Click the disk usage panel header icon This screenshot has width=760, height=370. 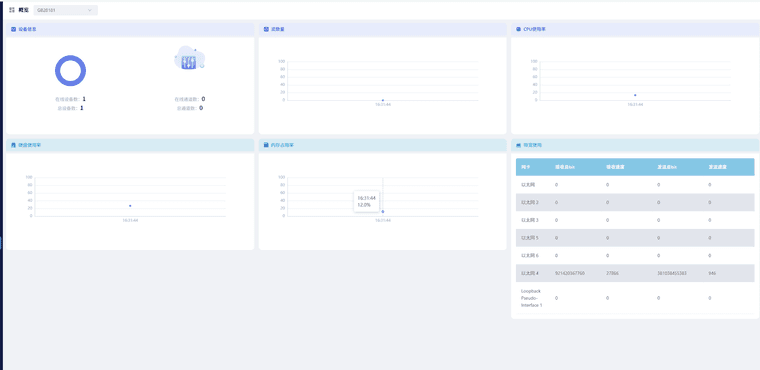pyautogui.click(x=14, y=145)
